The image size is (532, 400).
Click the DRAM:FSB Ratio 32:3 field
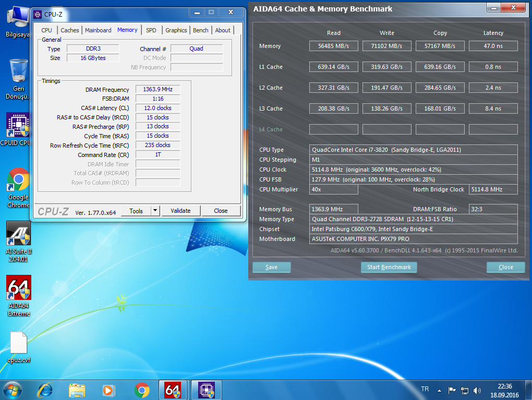[493, 209]
